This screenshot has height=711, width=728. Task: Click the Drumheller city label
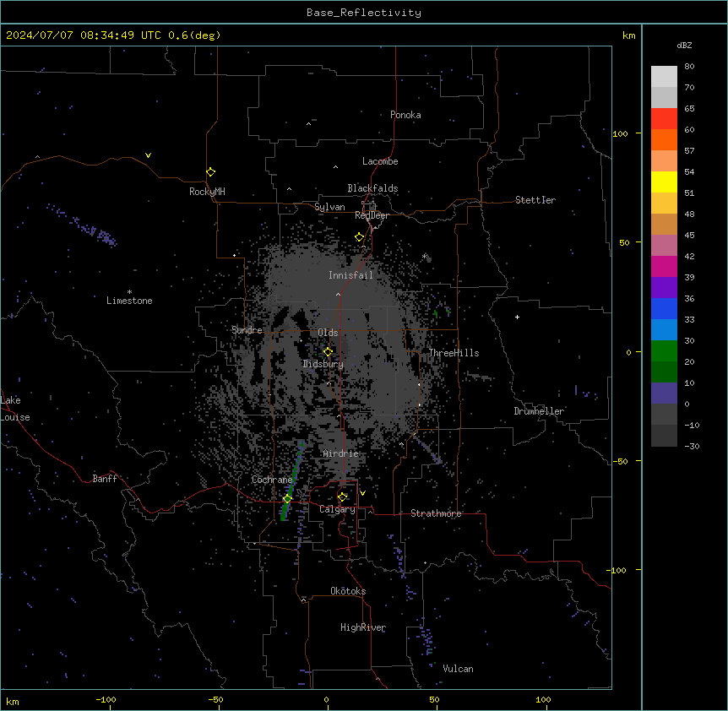click(539, 411)
